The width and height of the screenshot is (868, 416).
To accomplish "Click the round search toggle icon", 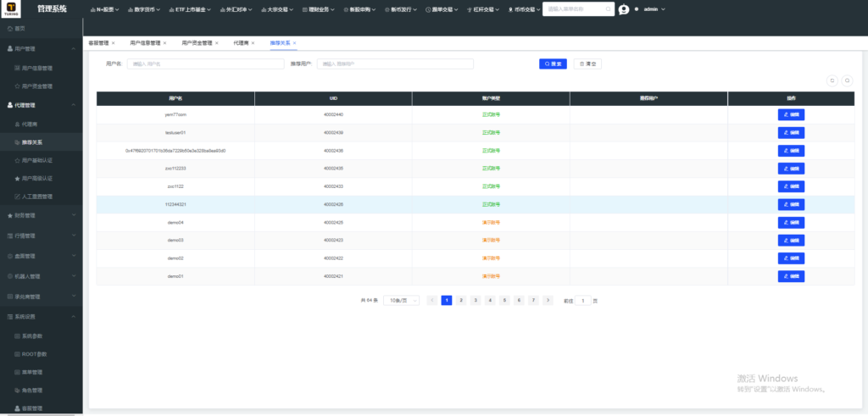I will coord(847,80).
